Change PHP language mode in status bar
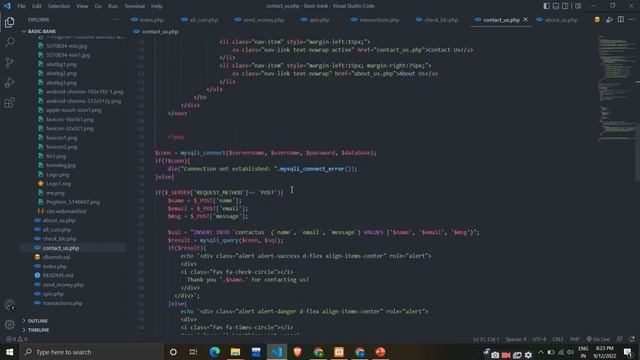640x360 pixels. click(575, 339)
